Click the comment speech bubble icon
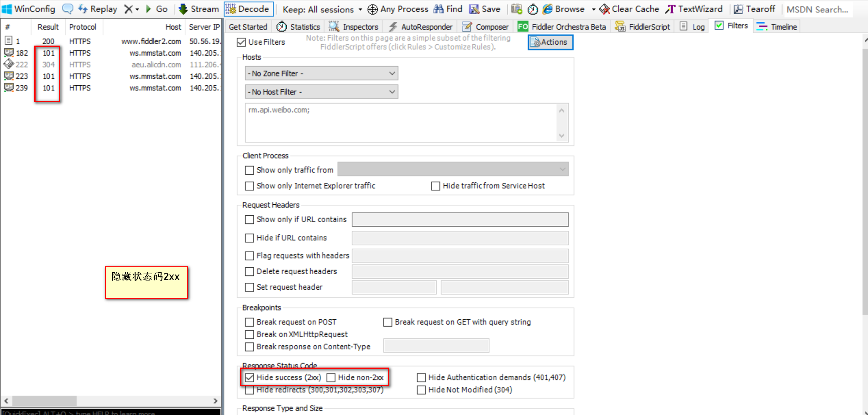The height and width of the screenshot is (415, 868). tap(68, 9)
